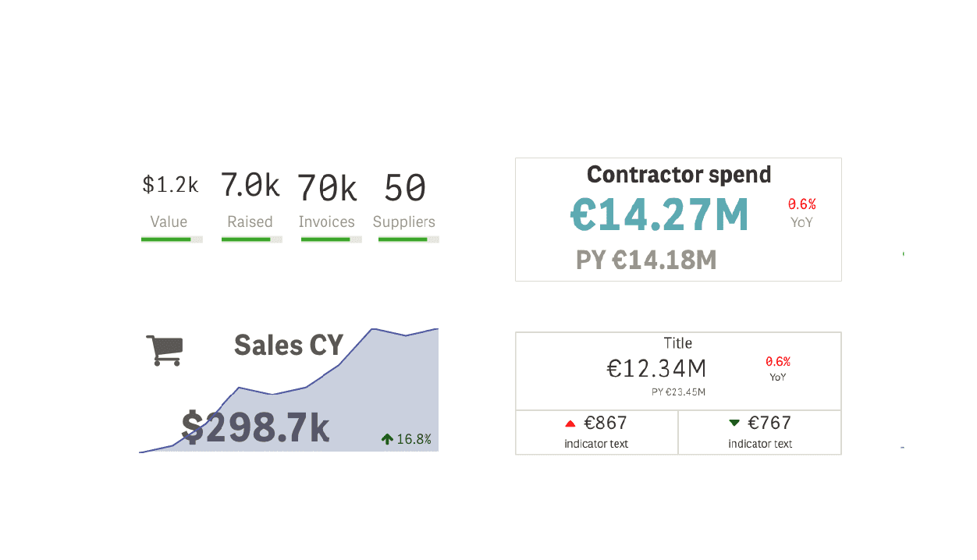Select the PY €14.18M comparison text
This screenshot has width=977, height=560.
click(646, 260)
